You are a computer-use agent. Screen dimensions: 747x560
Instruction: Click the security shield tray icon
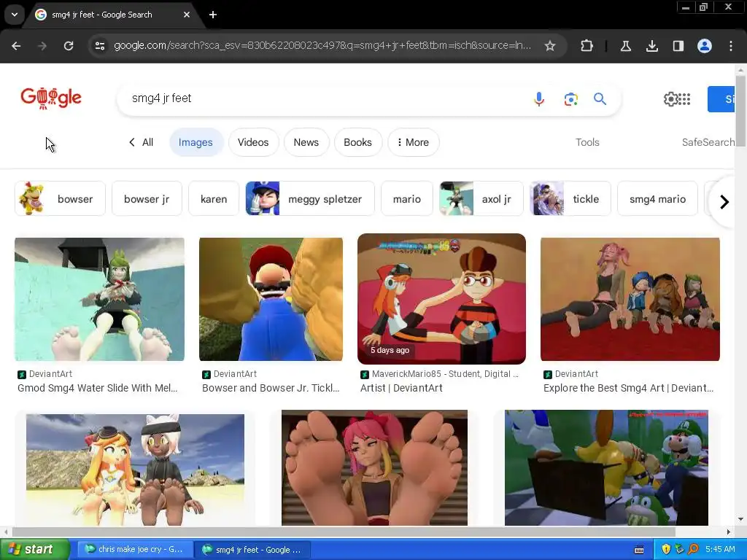click(666, 550)
